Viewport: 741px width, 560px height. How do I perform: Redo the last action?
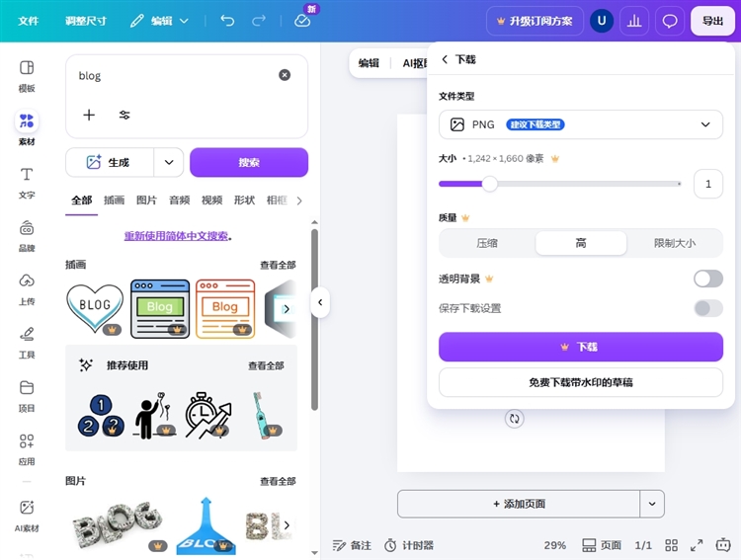click(259, 21)
